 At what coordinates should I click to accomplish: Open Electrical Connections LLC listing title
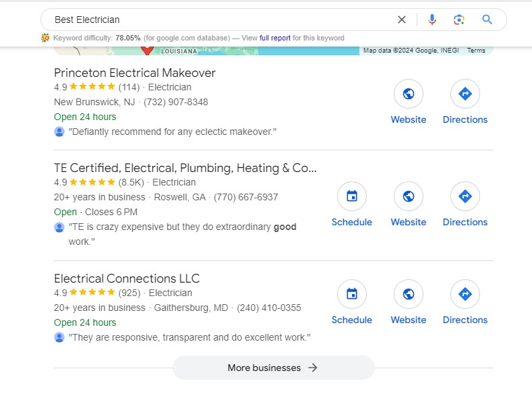(127, 279)
